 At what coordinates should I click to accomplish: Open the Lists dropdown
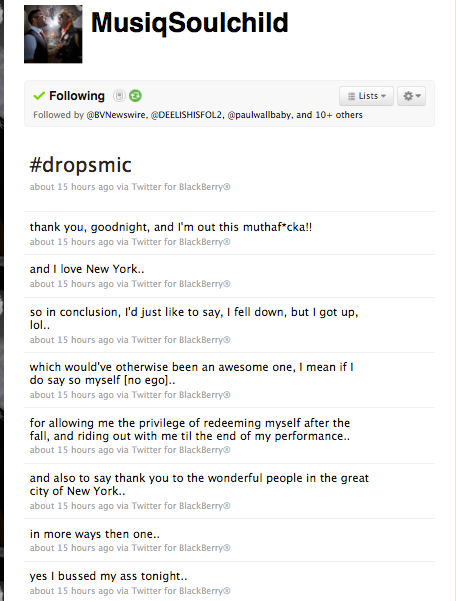coord(366,96)
